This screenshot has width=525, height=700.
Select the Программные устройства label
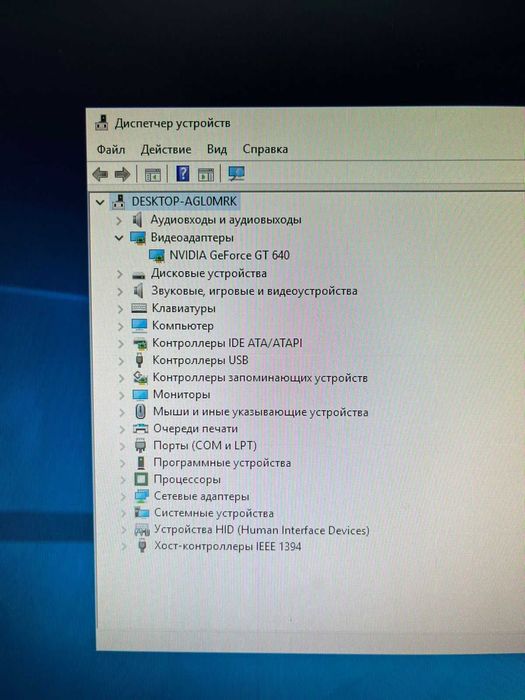[x=222, y=463]
